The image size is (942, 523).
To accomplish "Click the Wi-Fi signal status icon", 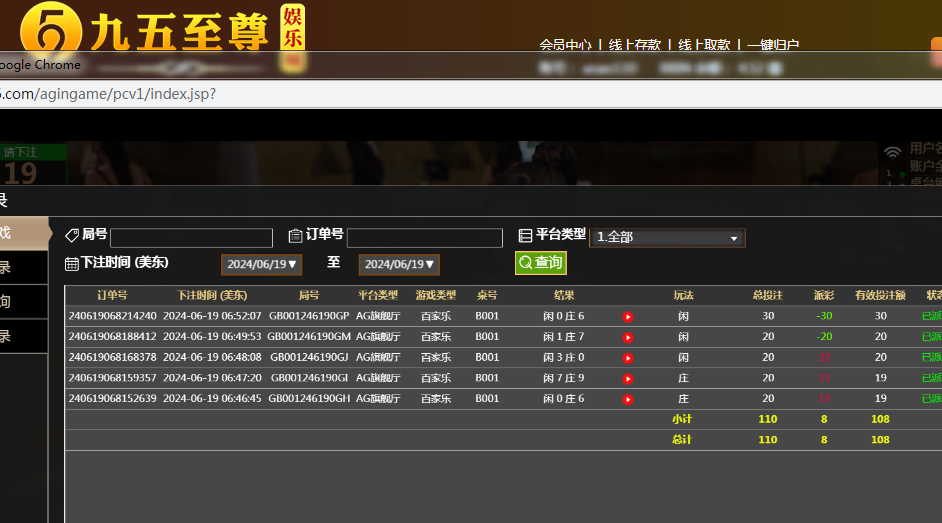I will pyautogui.click(x=892, y=152).
